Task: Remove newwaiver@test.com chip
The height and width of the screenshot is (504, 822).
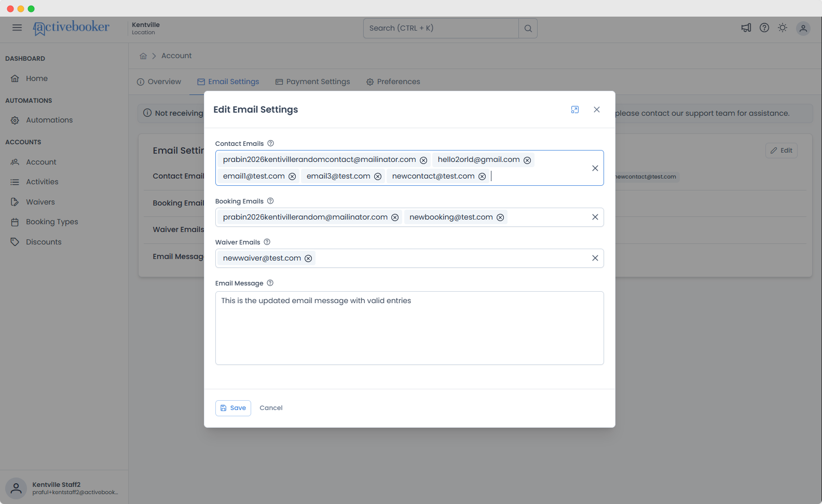Action: pyautogui.click(x=308, y=258)
